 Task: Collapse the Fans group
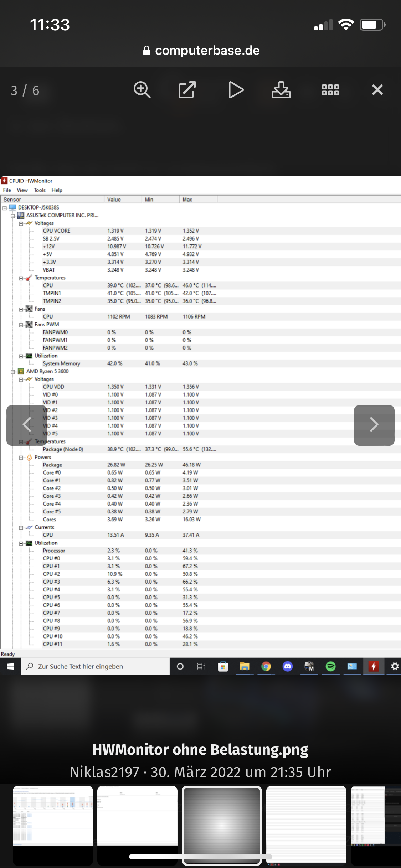21,309
